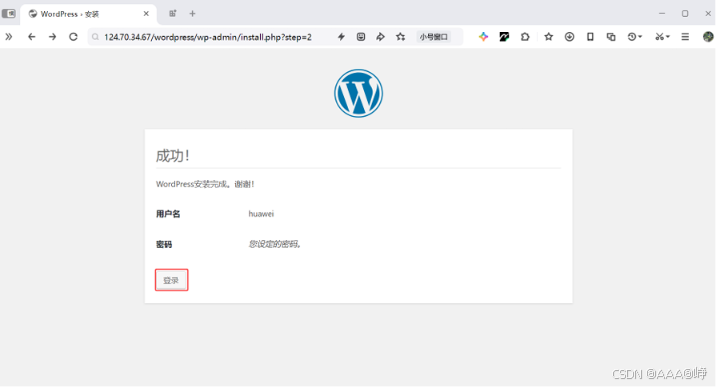Screen dimensions: 716x387
Task: Expand the sidebar double-chevron button
Action: 9,37
